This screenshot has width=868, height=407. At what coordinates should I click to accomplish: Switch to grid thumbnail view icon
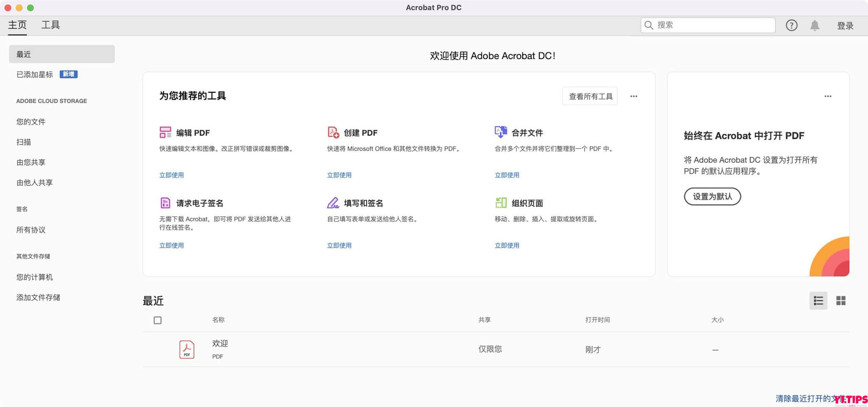[841, 301]
